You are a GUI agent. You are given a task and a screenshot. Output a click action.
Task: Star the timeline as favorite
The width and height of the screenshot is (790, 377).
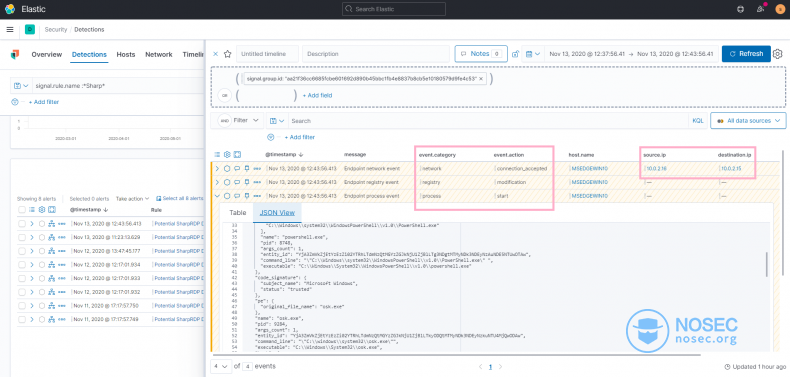point(227,54)
